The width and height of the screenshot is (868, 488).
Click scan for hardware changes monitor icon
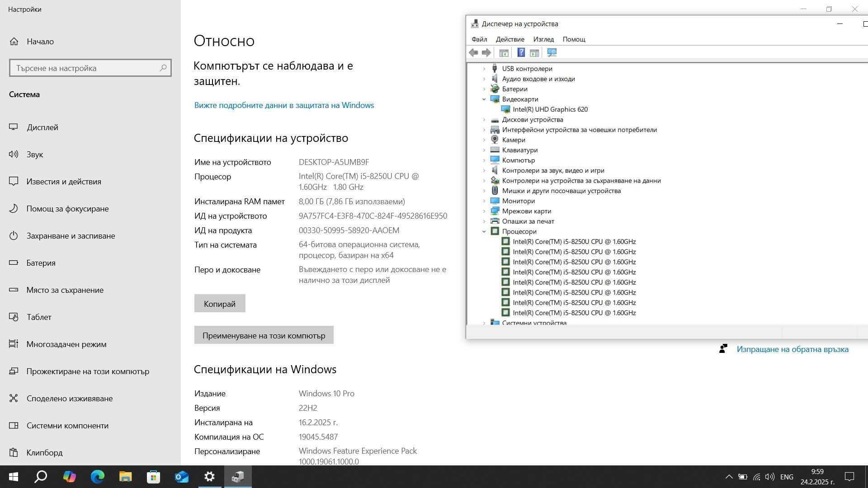pos(552,53)
